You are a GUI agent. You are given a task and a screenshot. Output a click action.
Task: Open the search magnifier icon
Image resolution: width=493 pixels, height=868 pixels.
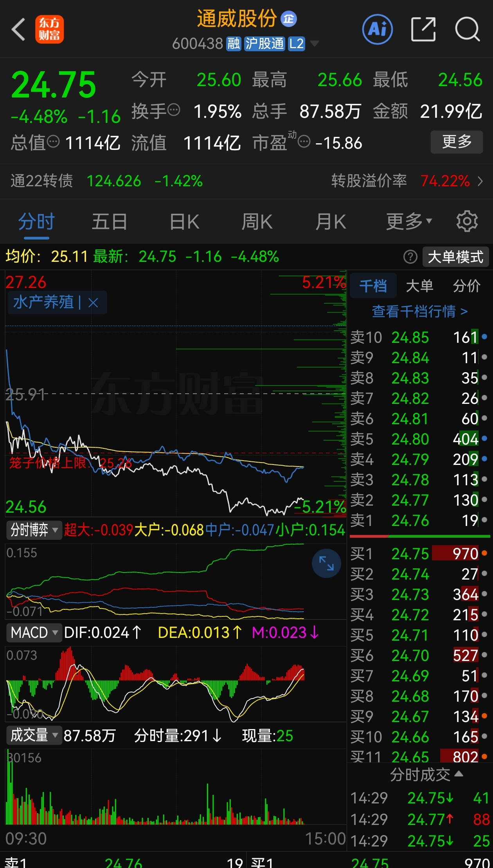click(468, 29)
